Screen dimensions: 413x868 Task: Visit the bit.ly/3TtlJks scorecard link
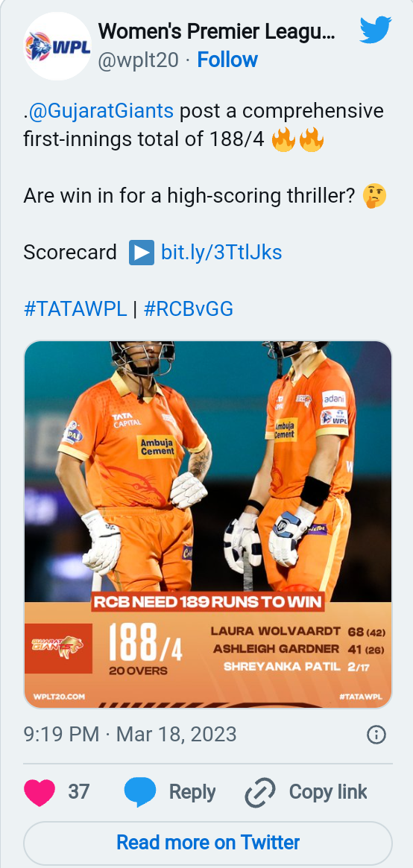pos(221,253)
